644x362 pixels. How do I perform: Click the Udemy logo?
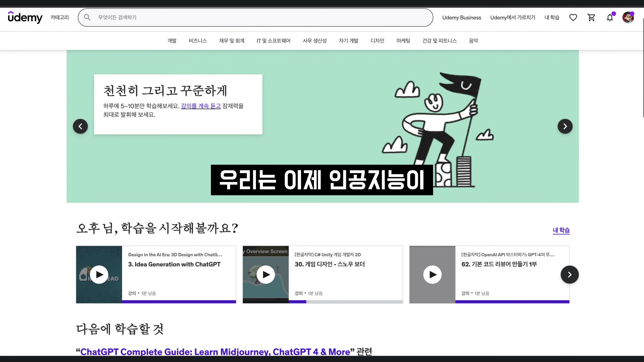click(x=25, y=17)
